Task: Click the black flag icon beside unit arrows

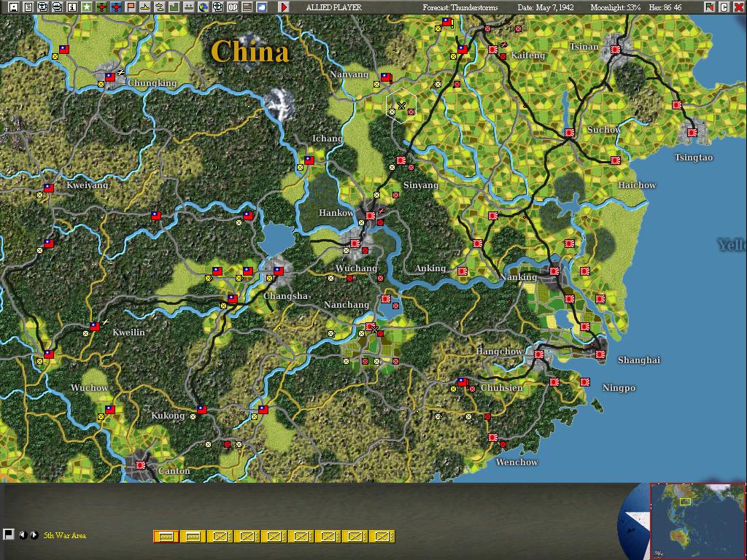Action: coord(8,534)
